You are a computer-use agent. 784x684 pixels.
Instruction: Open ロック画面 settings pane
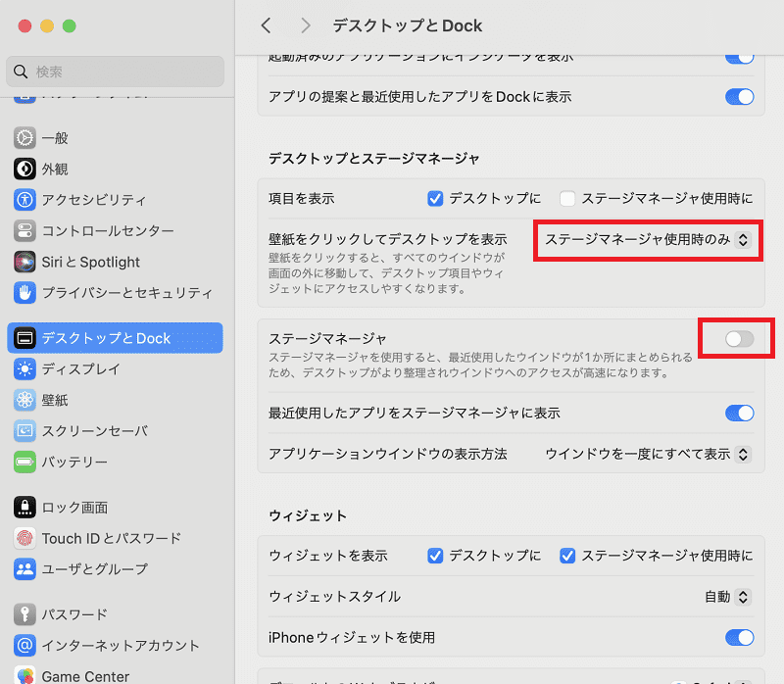[x=115, y=508]
